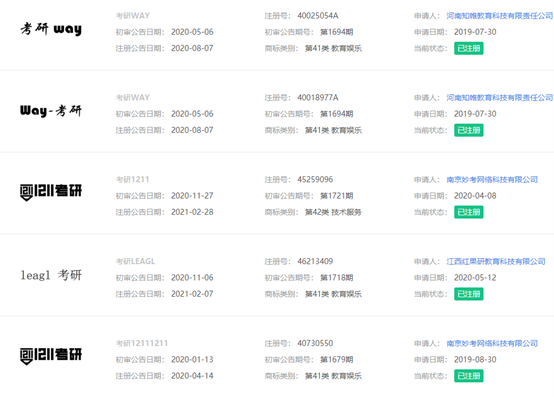Select registration number 40018977A
Image resolution: width=554 pixels, height=397 pixels.
318,97
